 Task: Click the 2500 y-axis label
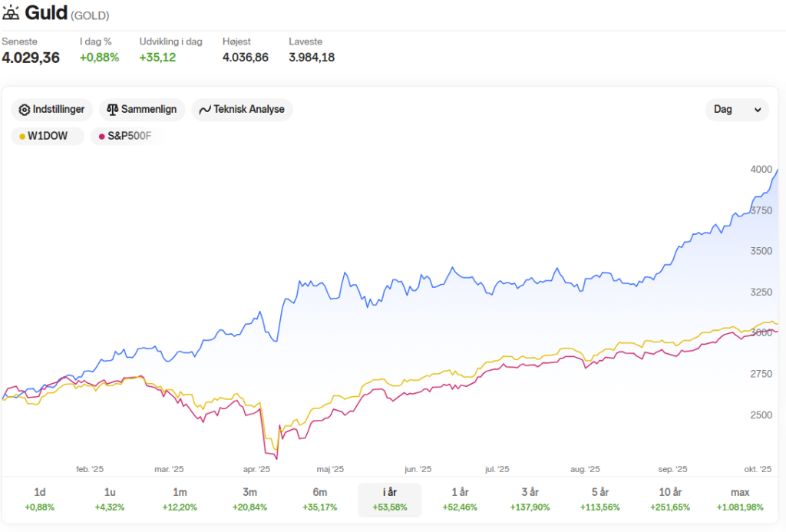[761, 415]
